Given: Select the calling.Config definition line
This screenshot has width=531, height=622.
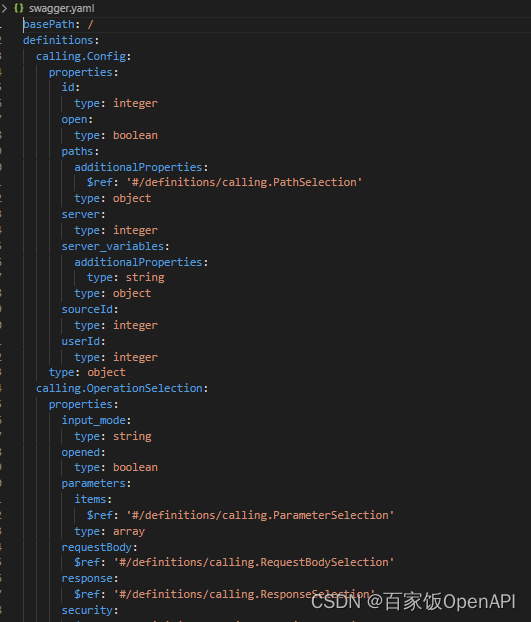Looking at the screenshot, I should click(x=83, y=56).
